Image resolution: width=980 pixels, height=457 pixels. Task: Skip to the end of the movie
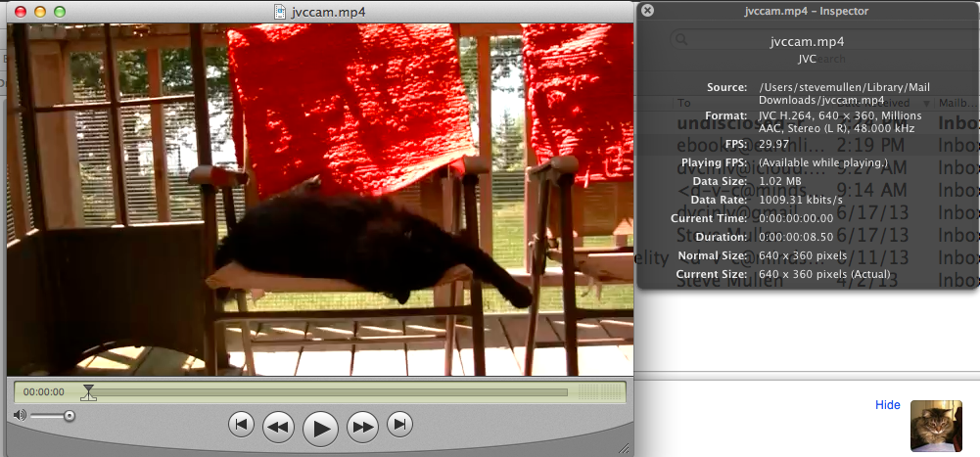399,425
